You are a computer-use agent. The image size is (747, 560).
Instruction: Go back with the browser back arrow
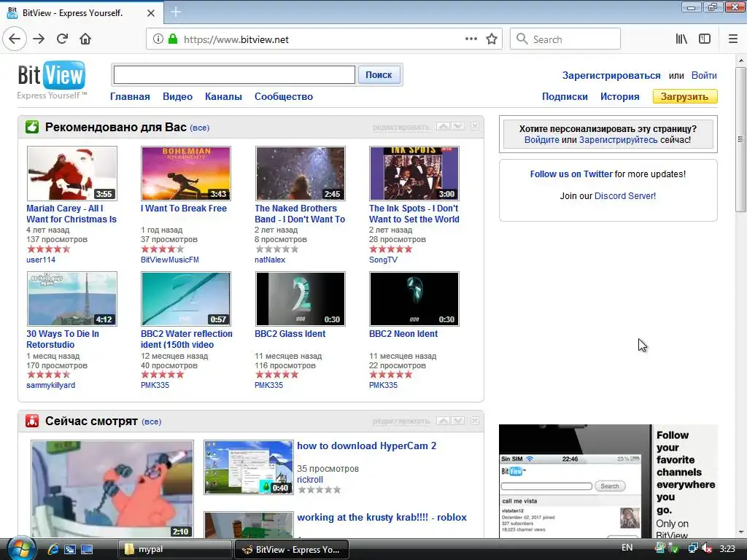15,39
